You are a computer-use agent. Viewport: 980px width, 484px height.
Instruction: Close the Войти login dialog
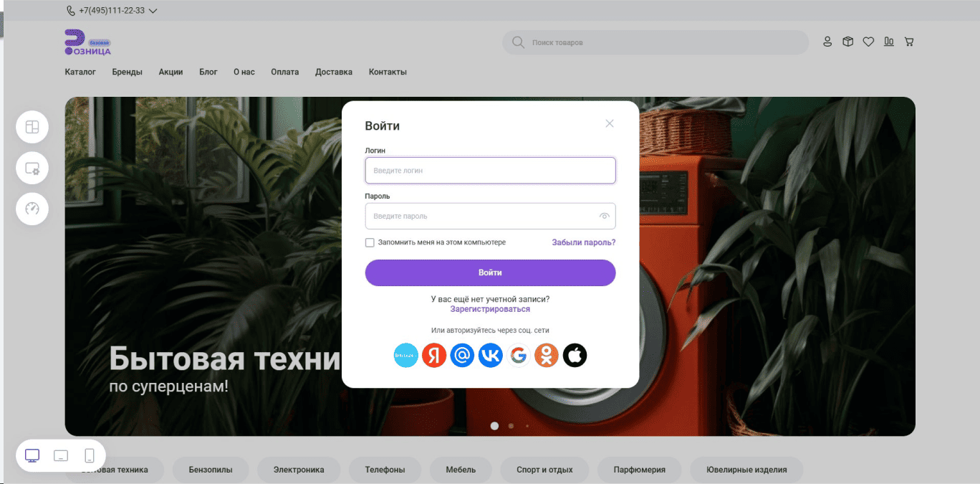610,123
